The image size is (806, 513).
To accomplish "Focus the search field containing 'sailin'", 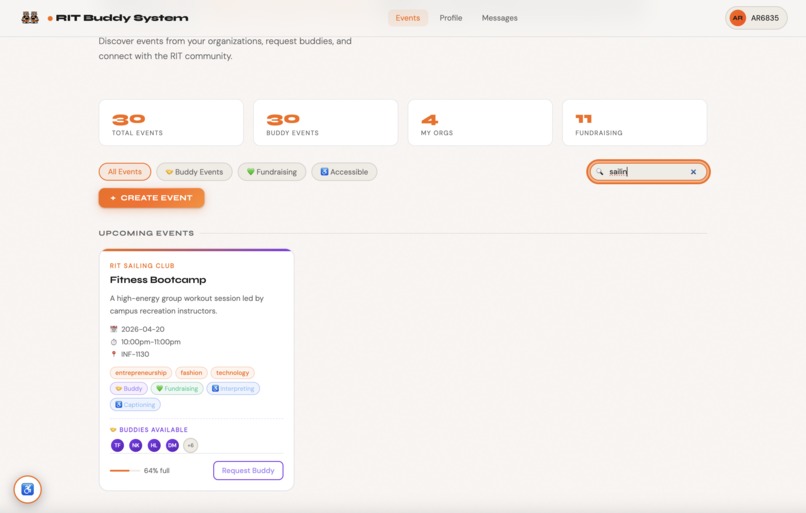I will 648,172.
